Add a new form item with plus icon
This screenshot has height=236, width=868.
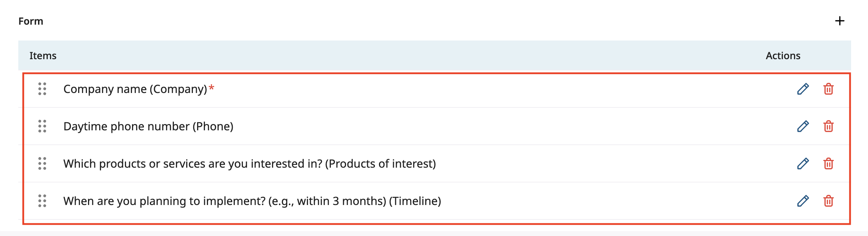coord(840,21)
